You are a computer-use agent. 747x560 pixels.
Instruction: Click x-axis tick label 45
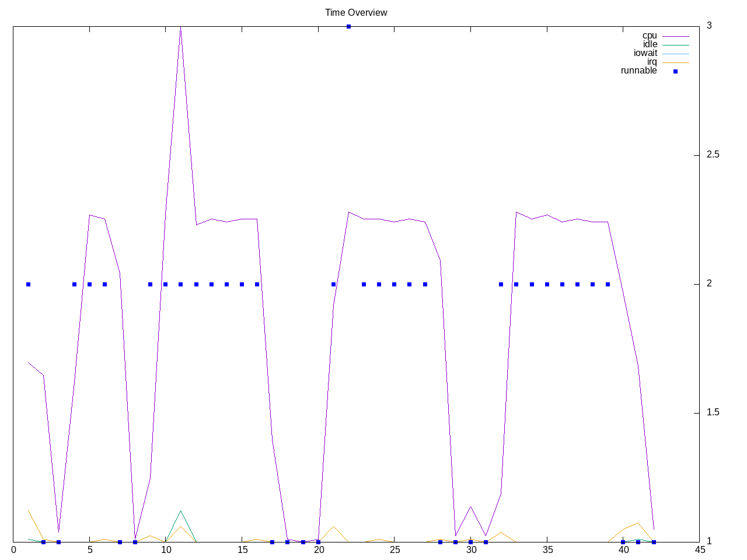click(699, 549)
